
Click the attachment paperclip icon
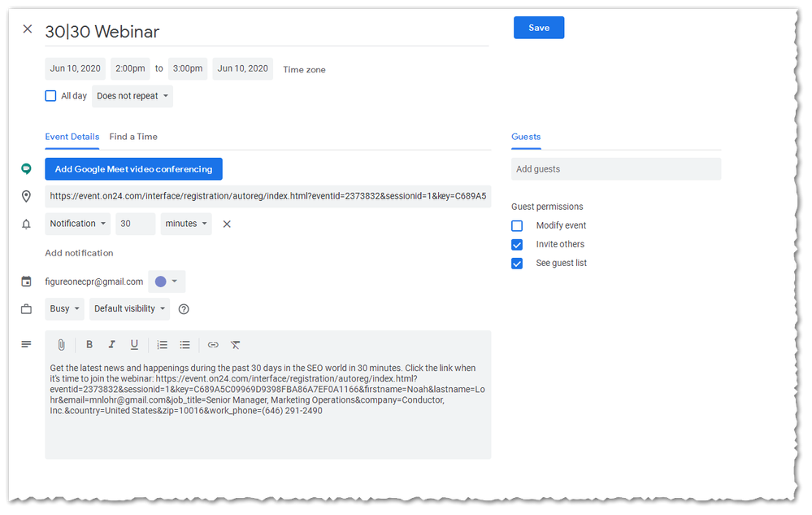click(61, 345)
